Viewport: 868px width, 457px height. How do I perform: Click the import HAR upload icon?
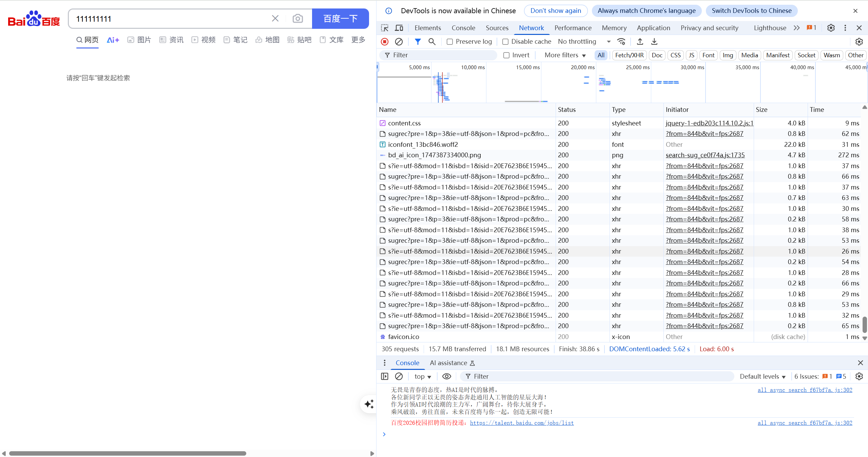click(x=640, y=42)
